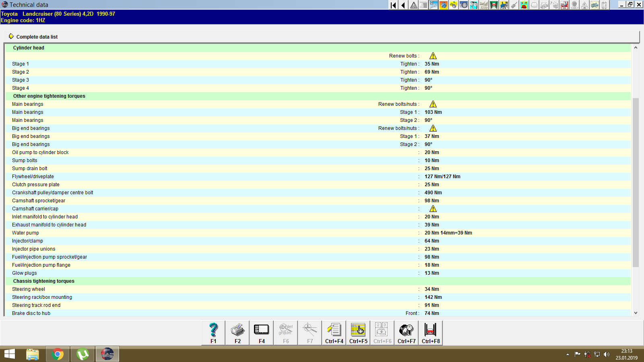Click the warning triangle icon in the top toolbar

(x=413, y=5)
